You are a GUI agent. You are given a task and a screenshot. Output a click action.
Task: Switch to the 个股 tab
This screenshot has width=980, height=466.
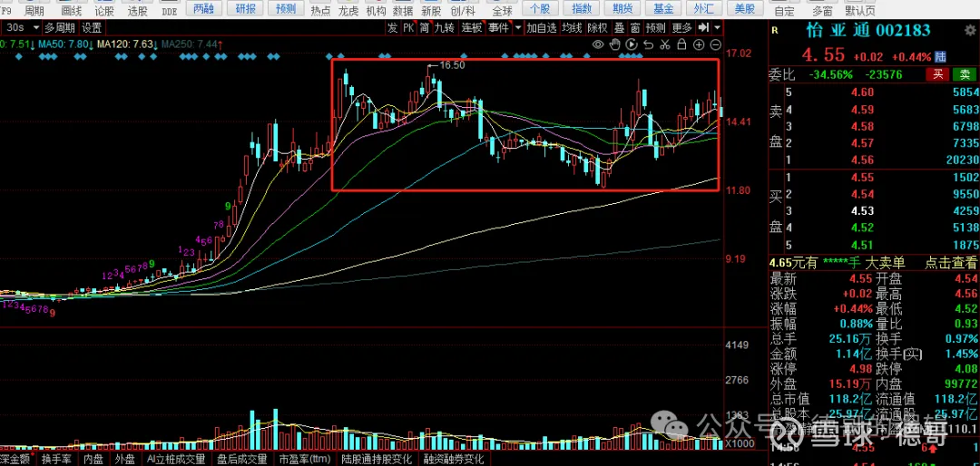(x=539, y=8)
